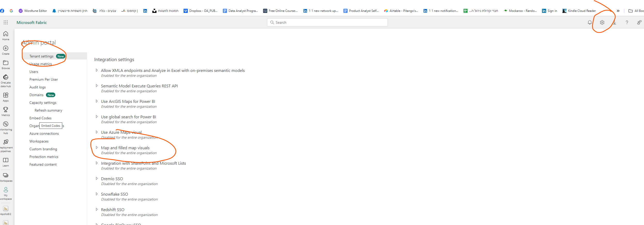Open Custom branding
Screen dimensions: 644x225
pyautogui.click(x=43, y=149)
